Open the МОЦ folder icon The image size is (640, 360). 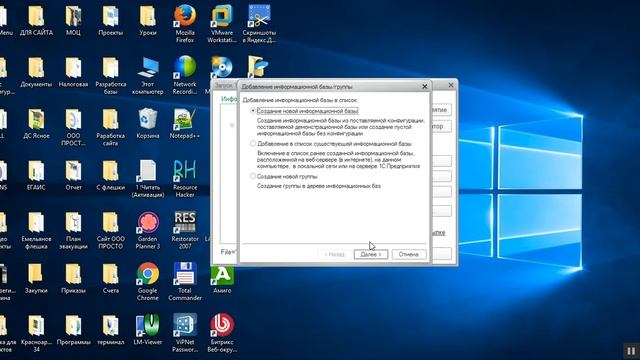point(73,16)
